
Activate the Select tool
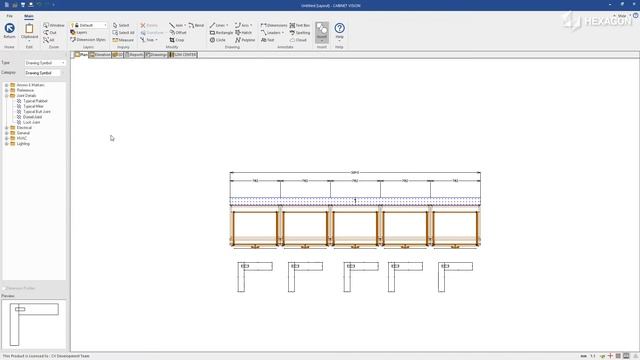tap(121, 25)
